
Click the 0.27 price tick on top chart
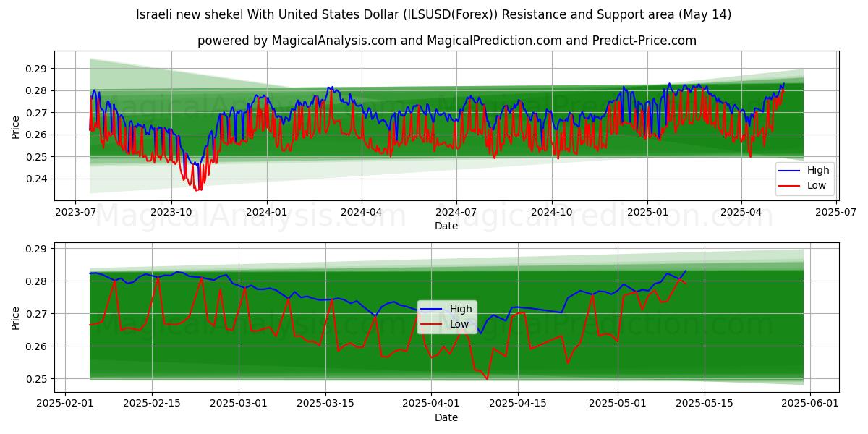click(36, 113)
